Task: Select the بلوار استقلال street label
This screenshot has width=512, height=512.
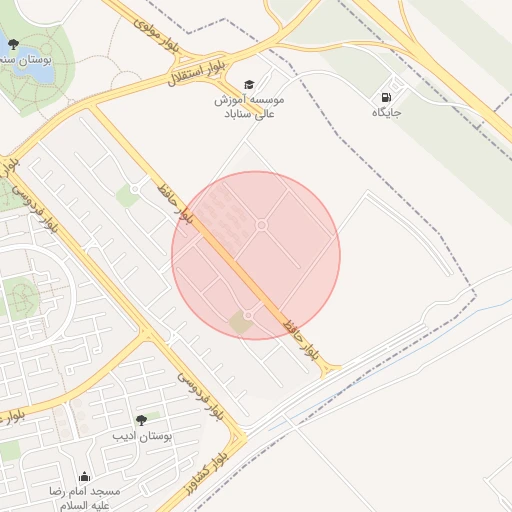Action: pyautogui.click(x=196, y=73)
